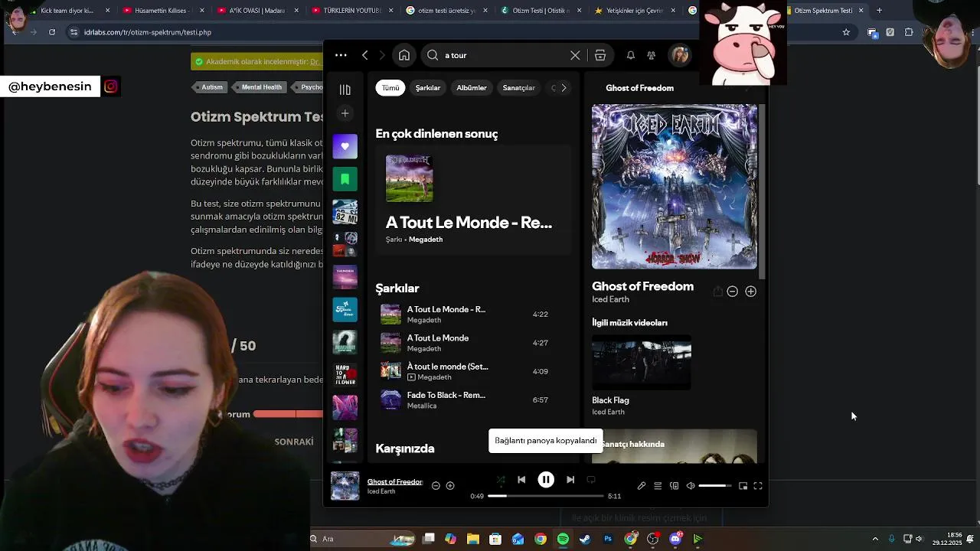
Task: Open Photoshop from Windows taskbar
Action: [608, 539]
